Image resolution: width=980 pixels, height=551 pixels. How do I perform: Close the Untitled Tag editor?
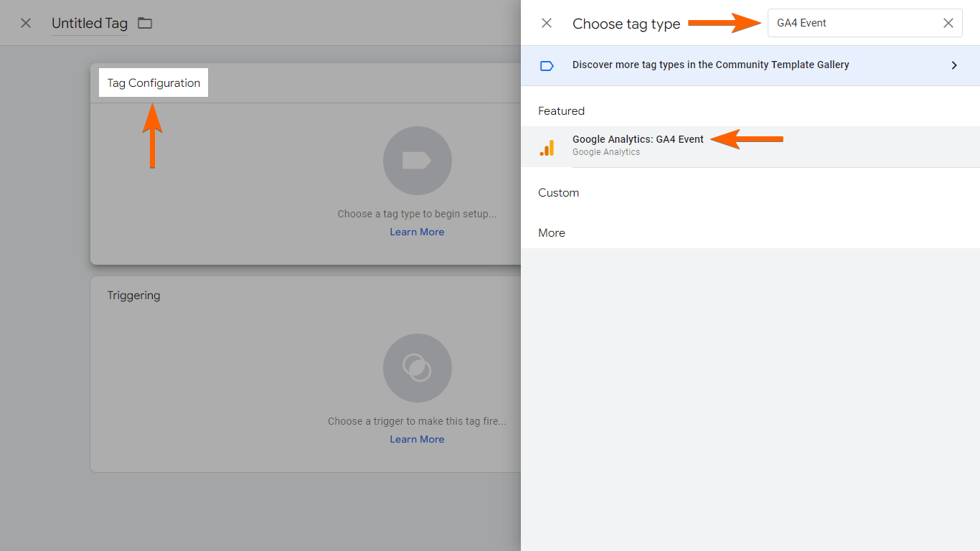click(x=26, y=23)
